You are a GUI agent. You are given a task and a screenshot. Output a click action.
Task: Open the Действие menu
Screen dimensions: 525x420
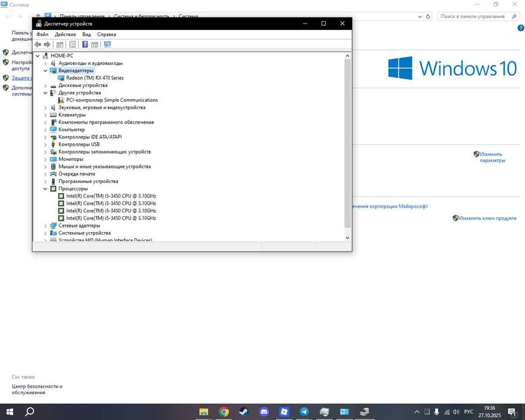[x=65, y=34]
